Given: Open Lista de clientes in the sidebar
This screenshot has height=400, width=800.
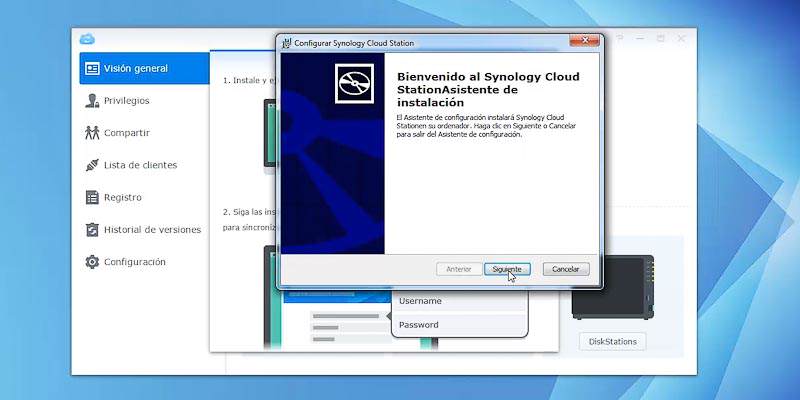Looking at the screenshot, I should [144, 165].
